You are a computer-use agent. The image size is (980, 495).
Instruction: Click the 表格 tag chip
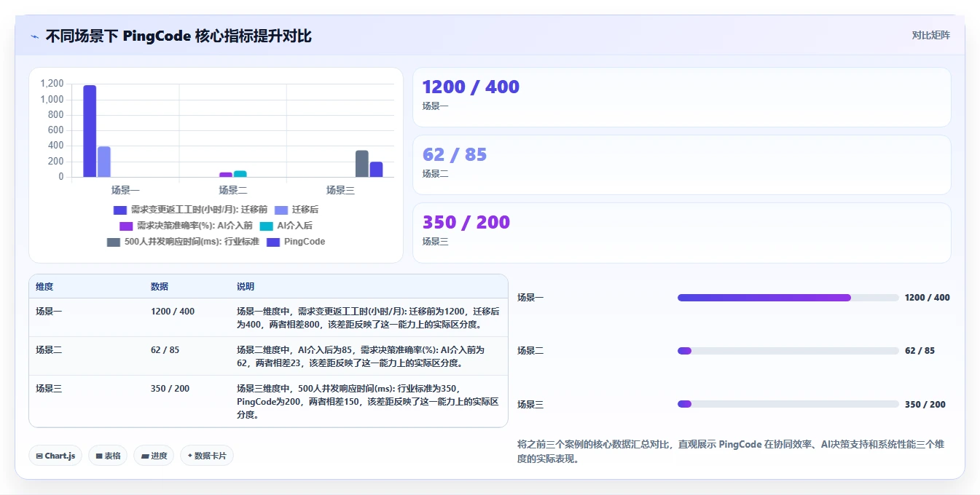[108, 456]
